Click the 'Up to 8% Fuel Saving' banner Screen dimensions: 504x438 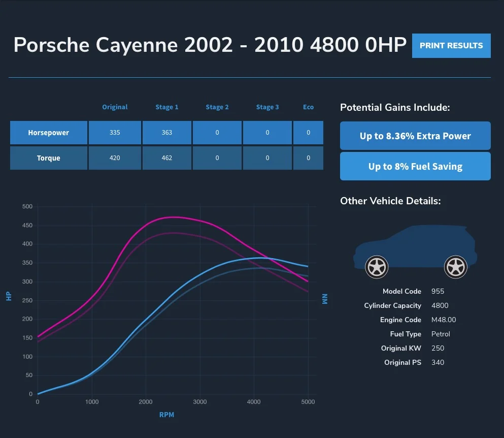click(x=415, y=166)
